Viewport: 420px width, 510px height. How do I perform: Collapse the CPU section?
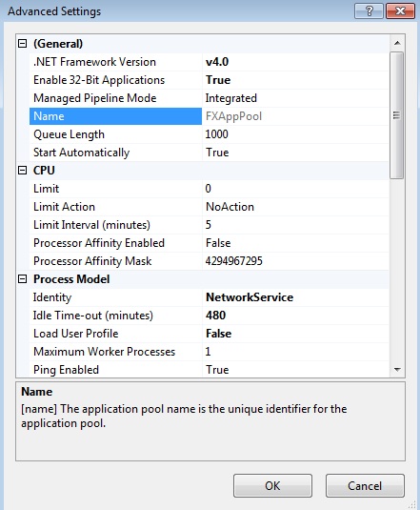[23, 170]
